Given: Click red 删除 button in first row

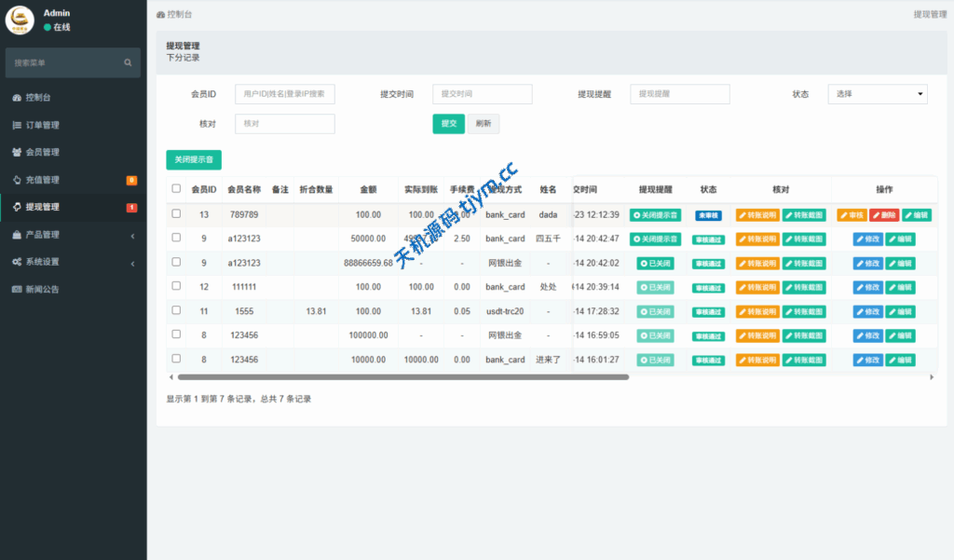Looking at the screenshot, I should click(884, 214).
